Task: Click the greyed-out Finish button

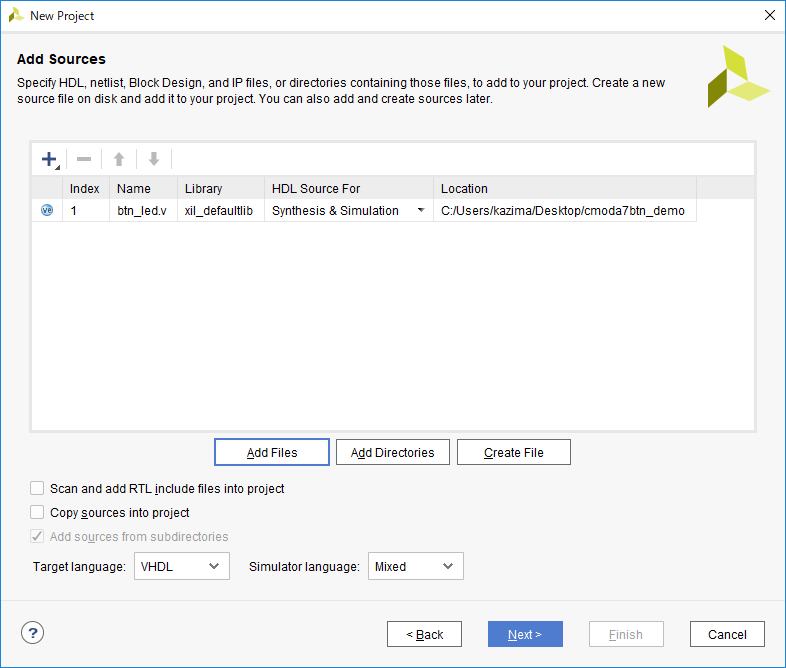Action: [626, 634]
